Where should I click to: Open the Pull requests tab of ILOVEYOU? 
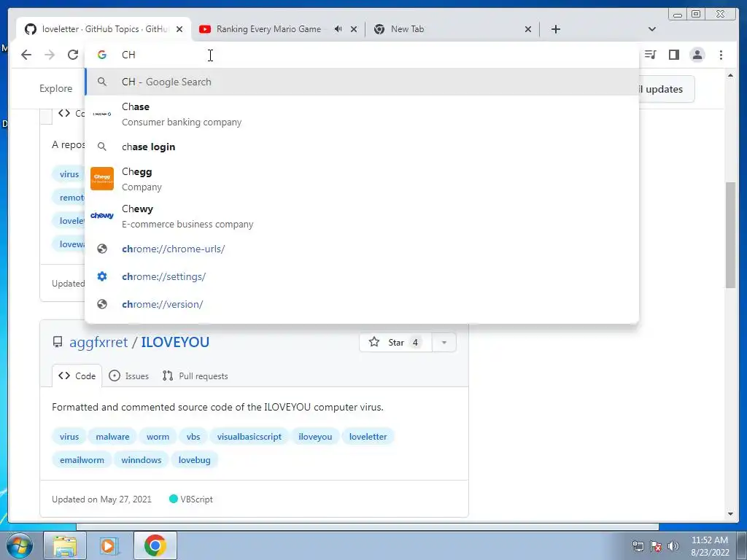tap(195, 376)
